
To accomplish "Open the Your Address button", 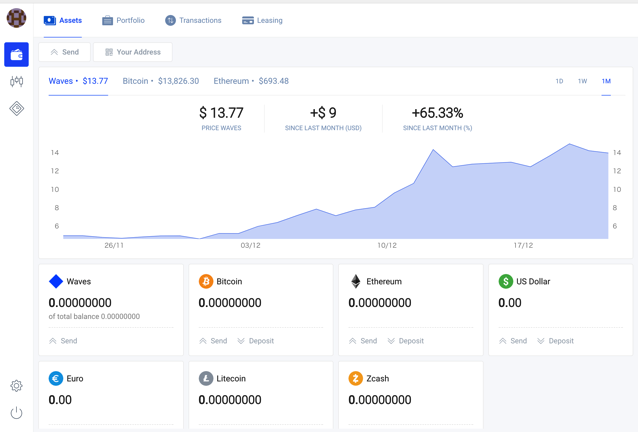I will click(x=133, y=52).
